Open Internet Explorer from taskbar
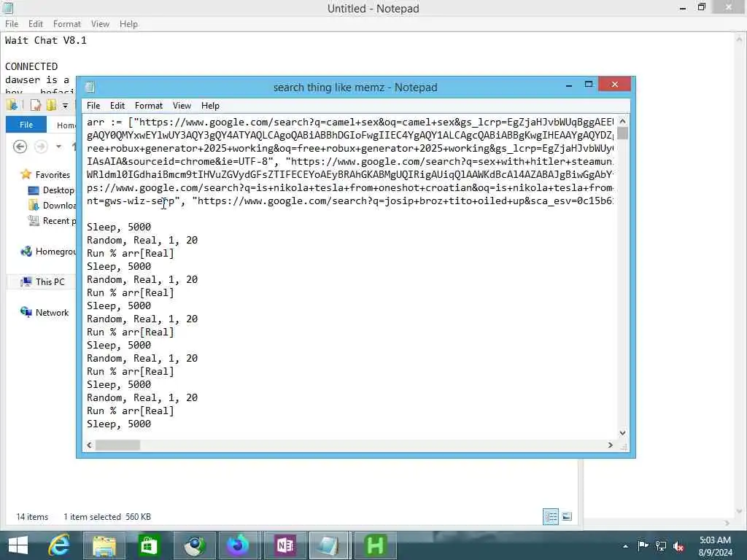Viewport: 747px width, 560px height. coord(60,545)
